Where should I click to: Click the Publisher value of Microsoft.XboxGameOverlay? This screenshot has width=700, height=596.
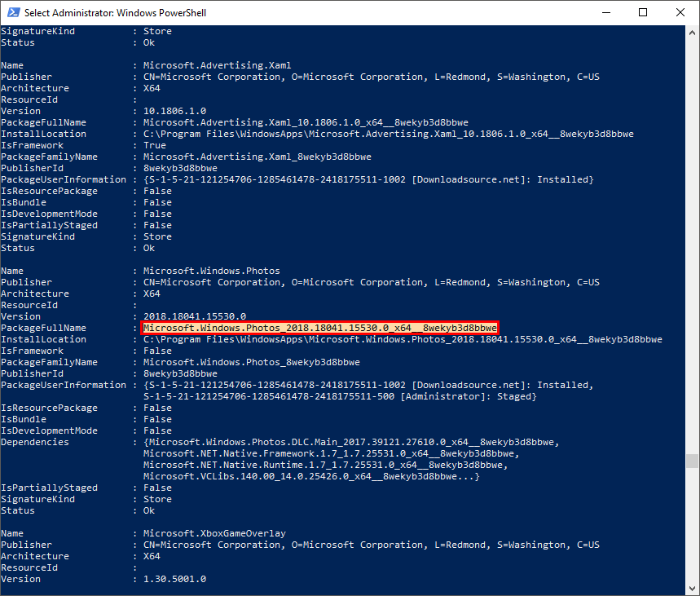point(372,545)
